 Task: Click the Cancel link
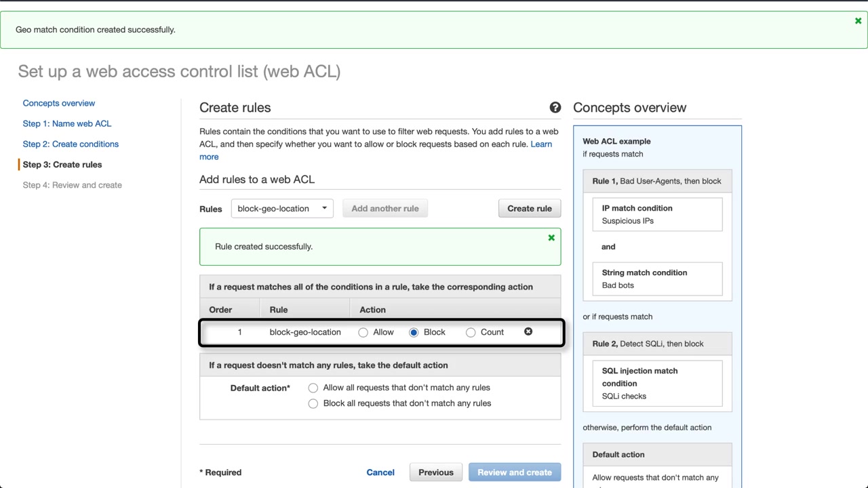380,472
